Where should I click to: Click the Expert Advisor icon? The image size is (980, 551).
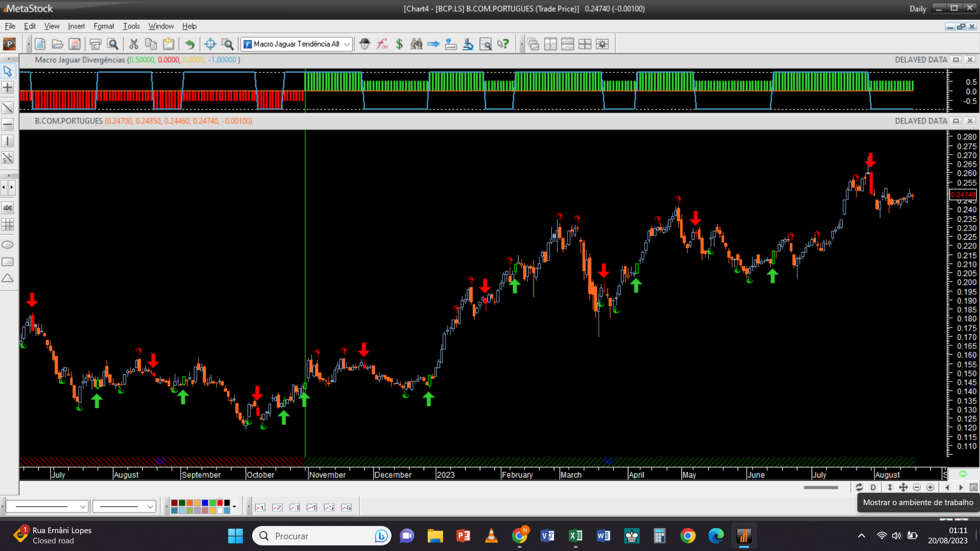point(364,44)
